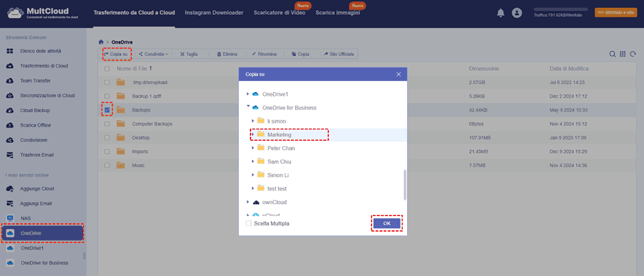
Task: Expand ownCloud node in dialog tree
Action: point(248,202)
